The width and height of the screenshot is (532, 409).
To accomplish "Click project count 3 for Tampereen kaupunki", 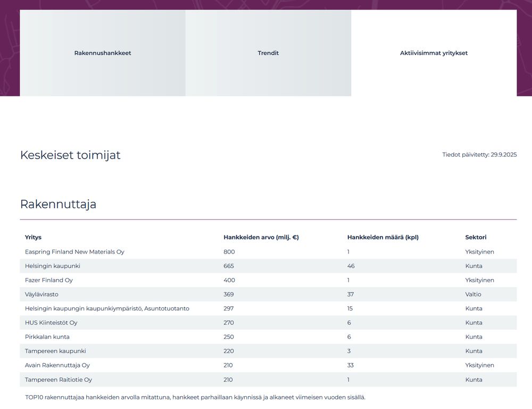I will click(349, 351).
